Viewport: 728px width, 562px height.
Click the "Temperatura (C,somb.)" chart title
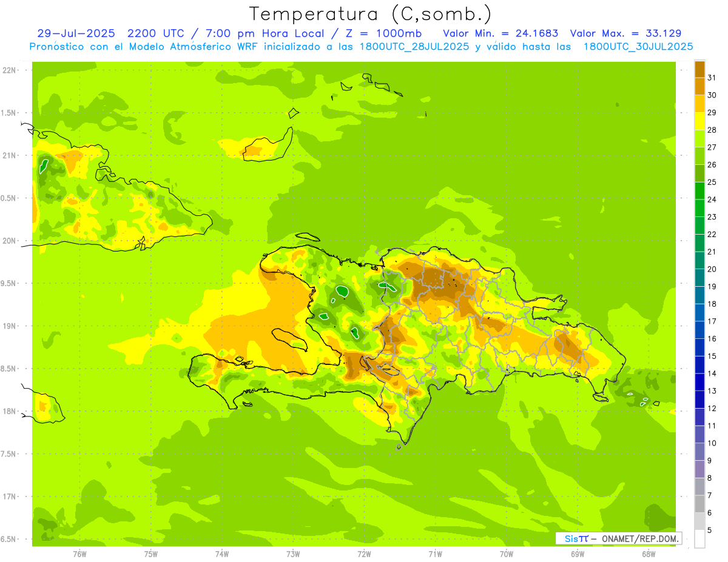(371, 14)
